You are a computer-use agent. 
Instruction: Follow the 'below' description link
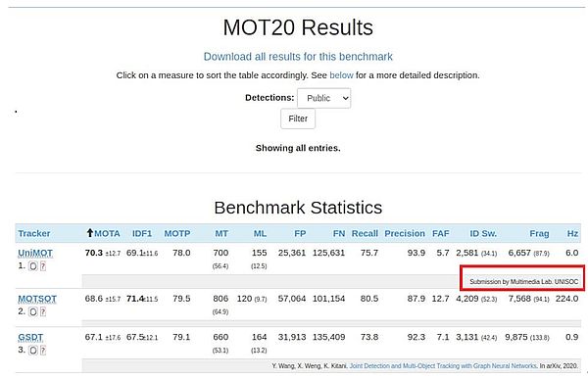341,75
